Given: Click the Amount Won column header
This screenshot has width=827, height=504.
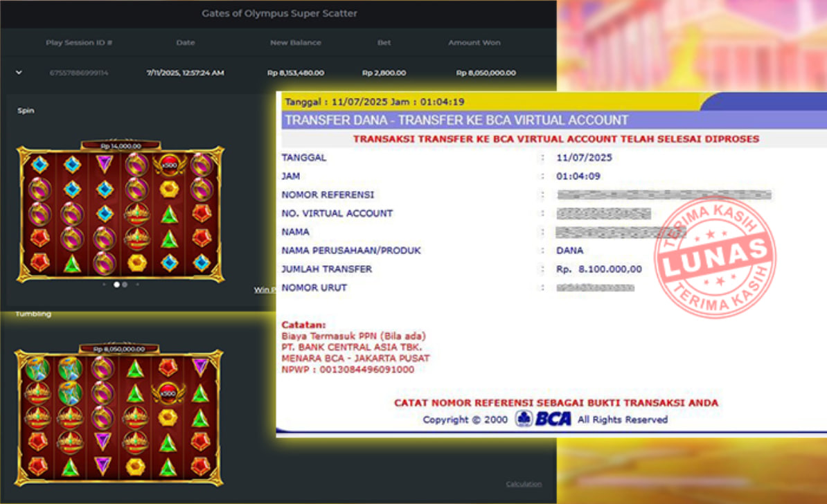Looking at the screenshot, I should pyautogui.click(x=474, y=43).
